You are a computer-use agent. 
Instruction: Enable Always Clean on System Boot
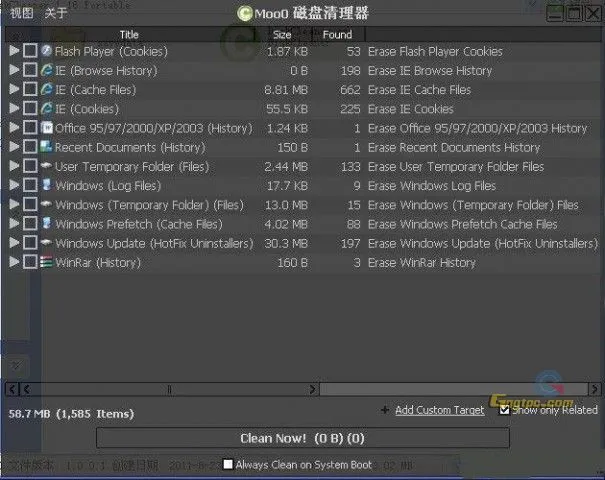pyautogui.click(x=228, y=464)
